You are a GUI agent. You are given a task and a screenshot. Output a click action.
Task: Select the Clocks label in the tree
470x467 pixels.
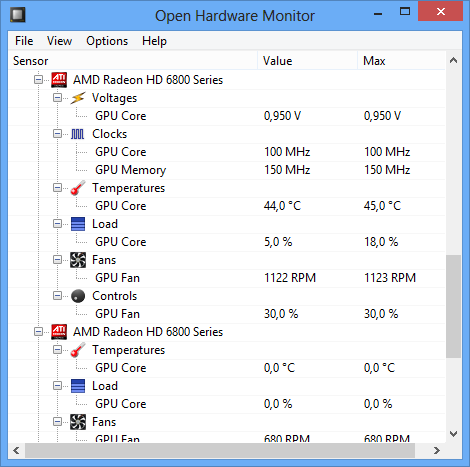110,134
